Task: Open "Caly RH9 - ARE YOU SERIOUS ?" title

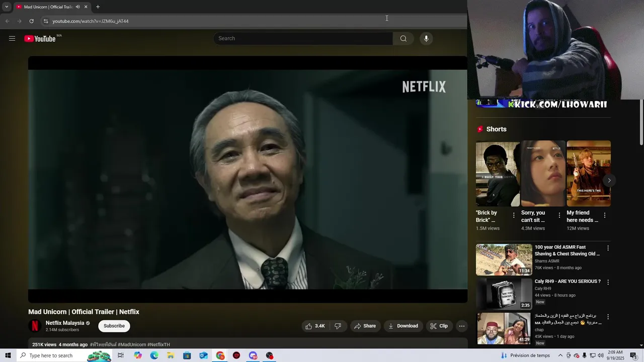Action: (568, 282)
